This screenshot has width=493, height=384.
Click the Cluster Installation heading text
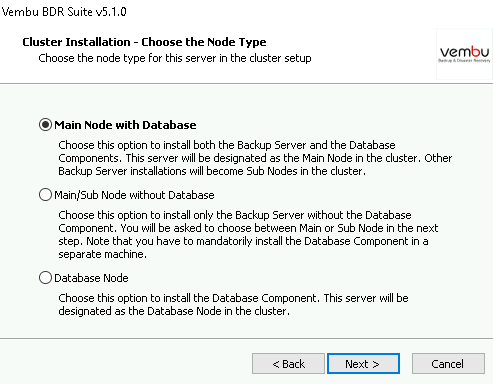[x=144, y=42]
